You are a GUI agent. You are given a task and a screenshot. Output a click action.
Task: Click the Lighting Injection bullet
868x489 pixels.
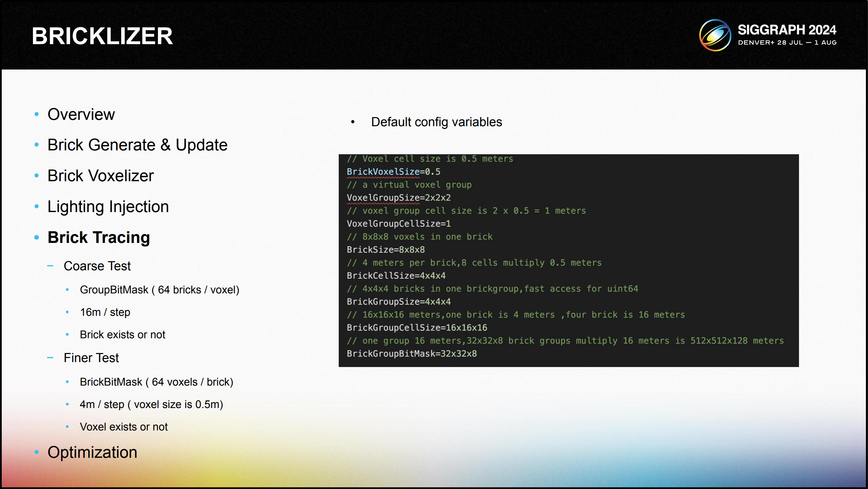tap(108, 207)
